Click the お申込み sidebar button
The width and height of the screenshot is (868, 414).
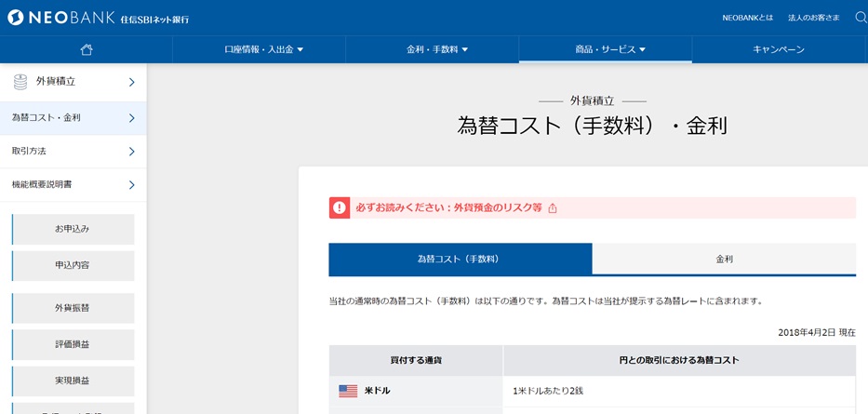coord(73,229)
